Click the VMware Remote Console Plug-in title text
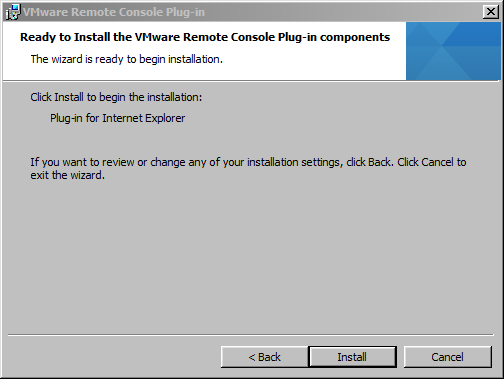Screen dimensions: 504x379 [114, 12]
